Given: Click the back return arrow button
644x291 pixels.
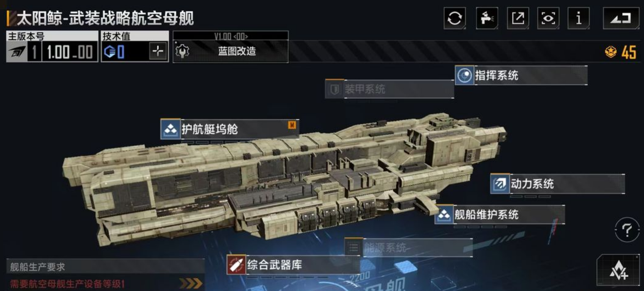Looking at the screenshot, I should (x=621, y=18).
